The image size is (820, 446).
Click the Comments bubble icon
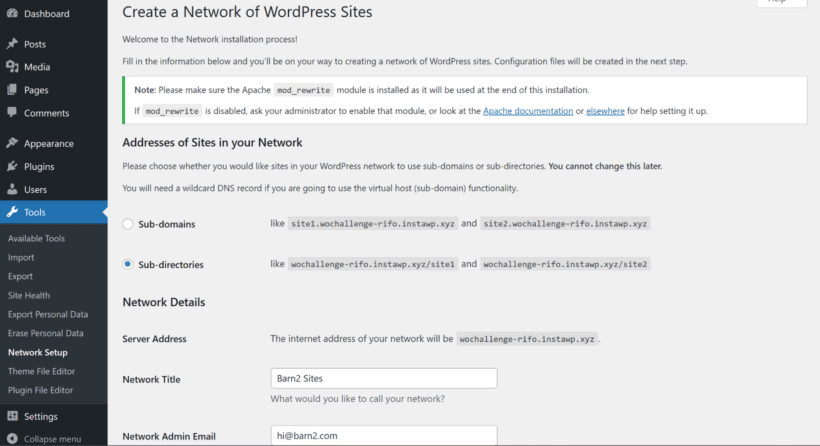point(12,112)
